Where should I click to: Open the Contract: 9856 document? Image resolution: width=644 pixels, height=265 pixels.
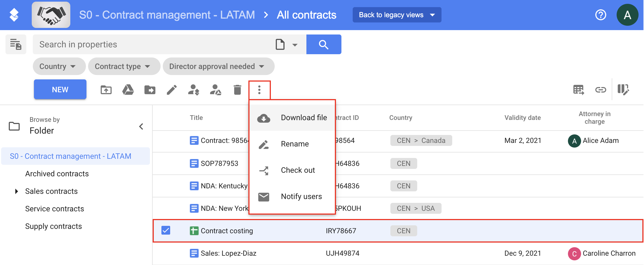click(224, 140)
